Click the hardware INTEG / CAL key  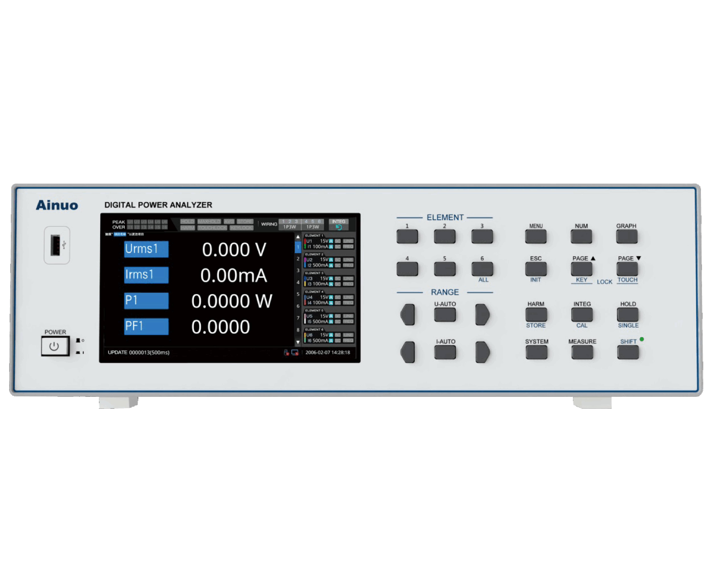(x=582, y=315)
